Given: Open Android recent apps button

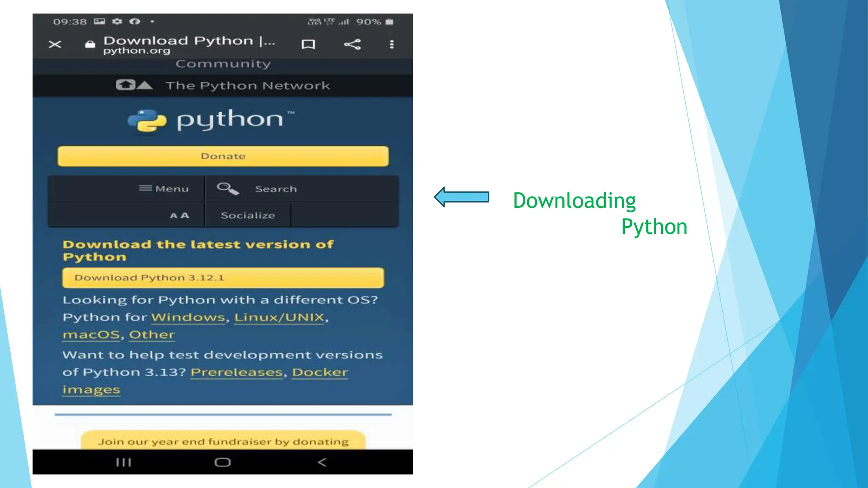Looking at the screenshot, I should coord(124,462).
